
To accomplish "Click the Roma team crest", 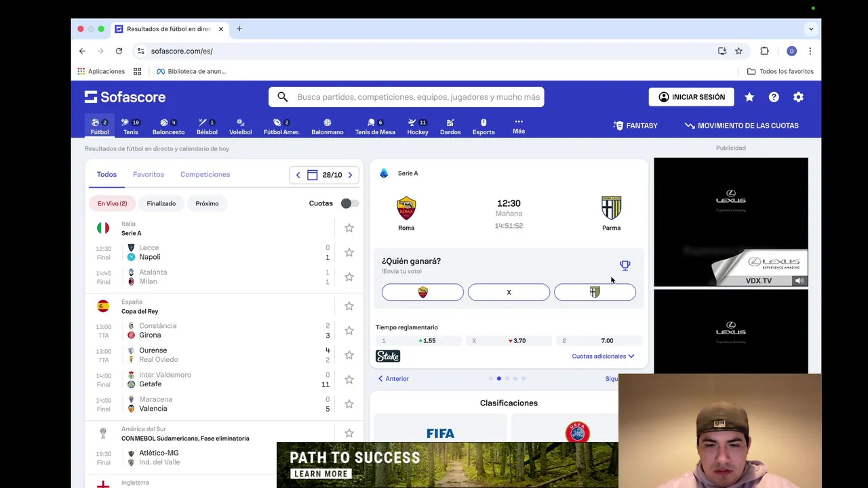I will click(x=406, y=208).
